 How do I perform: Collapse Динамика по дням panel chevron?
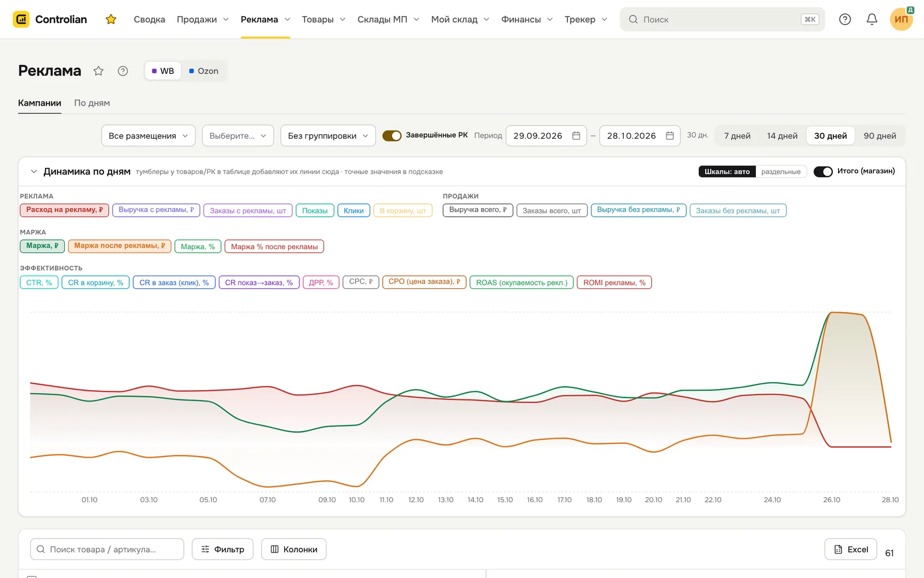33,172
